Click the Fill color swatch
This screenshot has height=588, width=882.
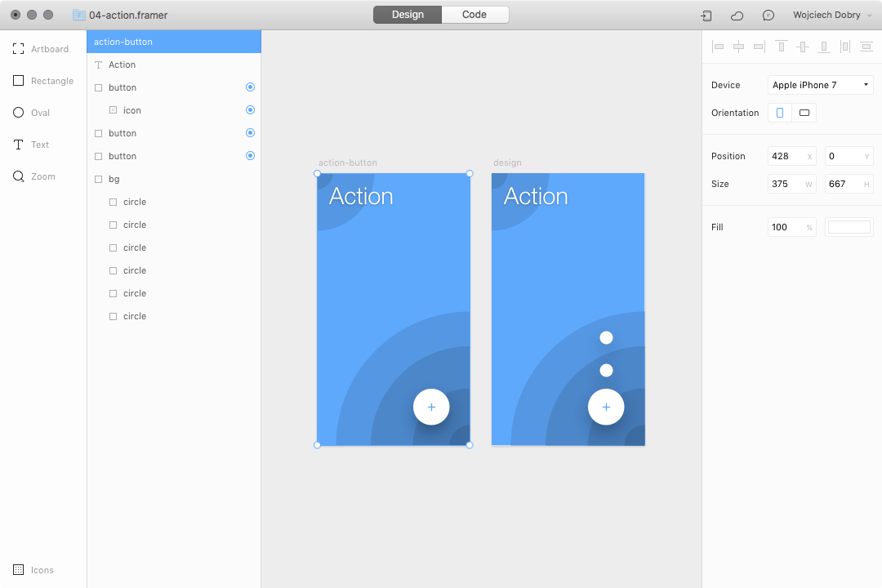coord(849,227)
